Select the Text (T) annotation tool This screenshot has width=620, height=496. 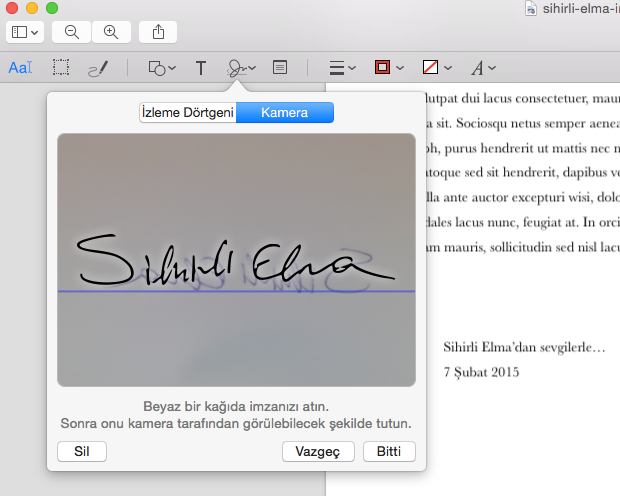201,68
